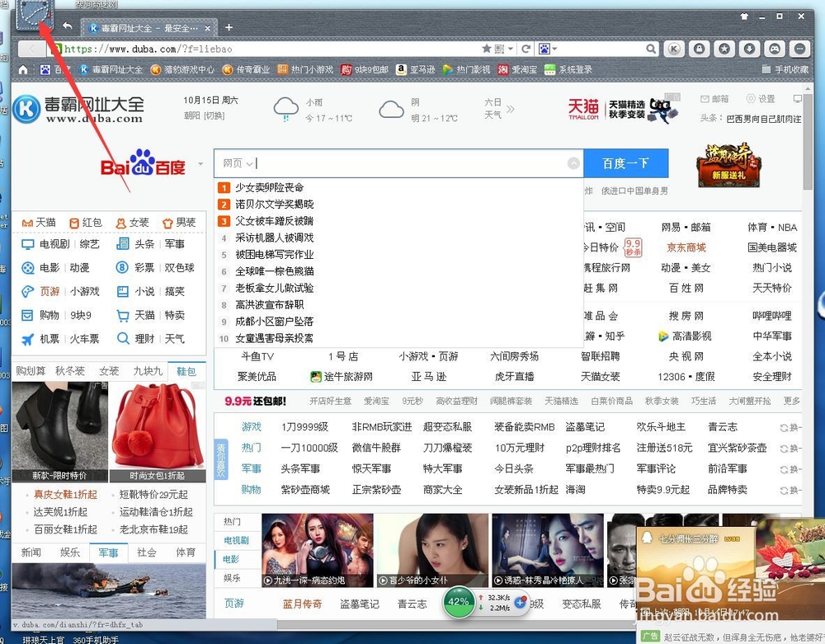Show the page QR code icon
The width and height of the screenshot is (825, 644).
tap(499, 49)
